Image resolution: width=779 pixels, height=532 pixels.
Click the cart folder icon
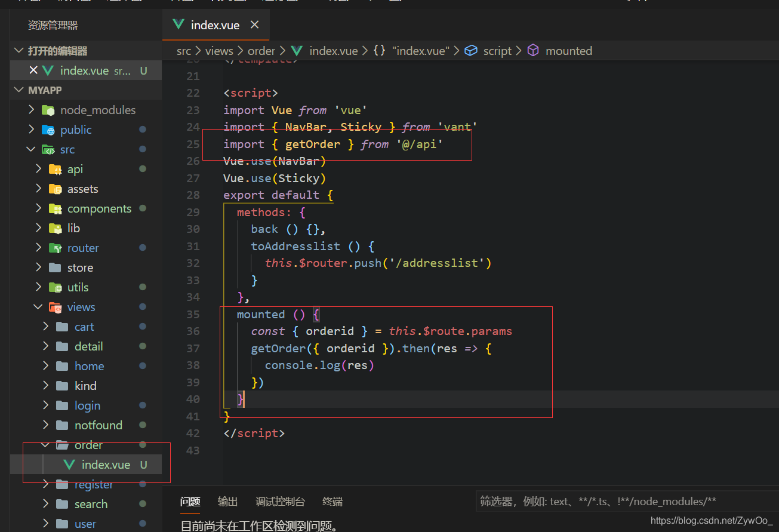pyautogui.click(x=63, y=327)
